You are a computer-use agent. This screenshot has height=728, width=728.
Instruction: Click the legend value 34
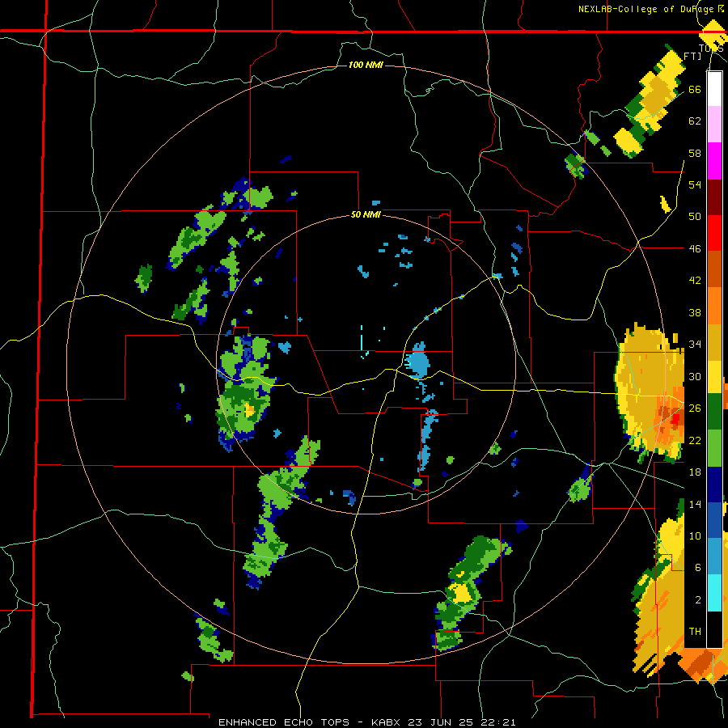tap(695, 344)
